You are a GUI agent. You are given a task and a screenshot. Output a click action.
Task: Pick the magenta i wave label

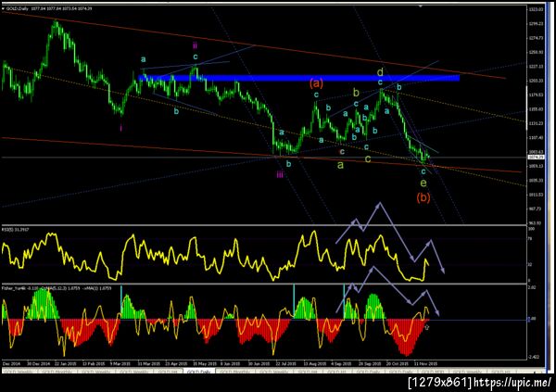pos(120,128)
